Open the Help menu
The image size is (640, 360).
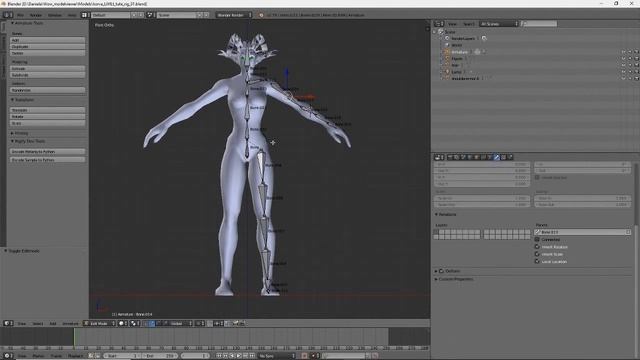coord(72,15)
